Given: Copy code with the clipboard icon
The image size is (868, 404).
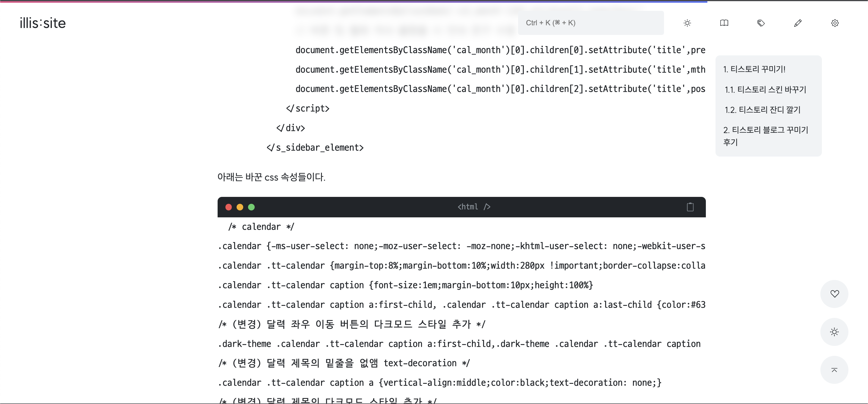Looking at the screenshot, I should tap(690, 207).
